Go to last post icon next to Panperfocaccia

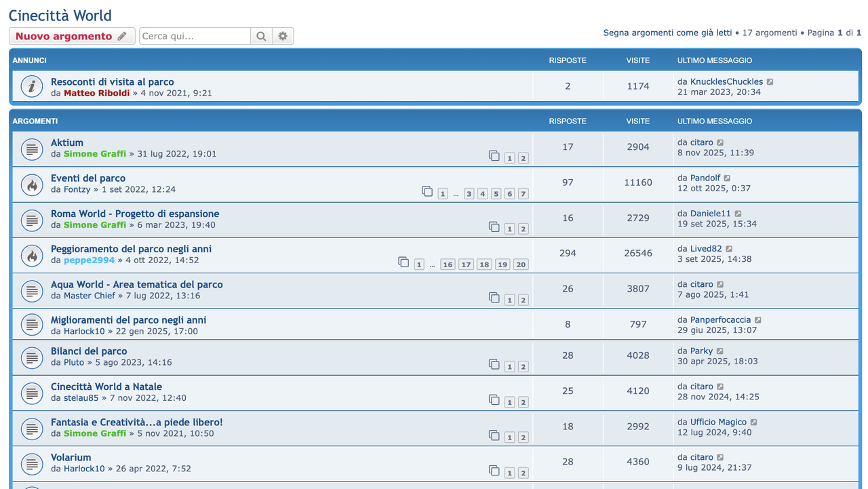point(758,320)
